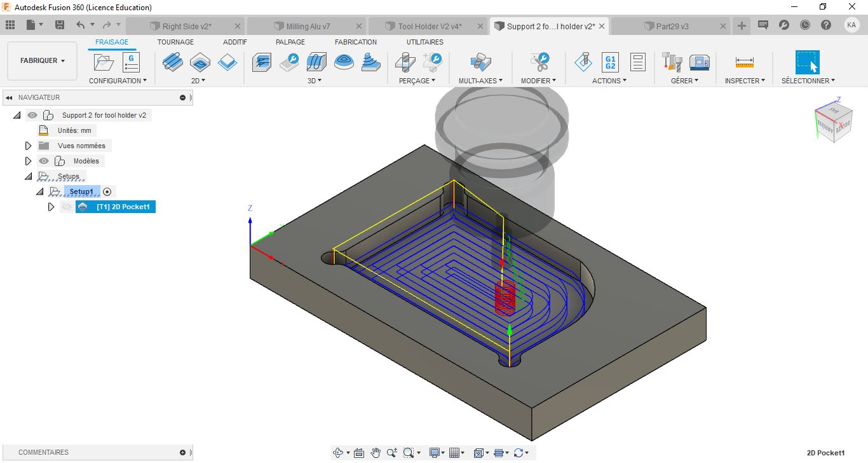Image resolution: width=868 pixels, height=463 pixels.
Task: Open the G1 G2 post-process icon
Action: tap(610, 62)
